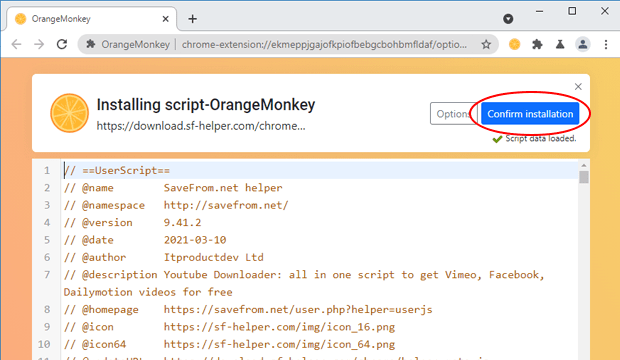Close the OrangeMonkey tab
The image size is (620, 360).
point(166,19)
